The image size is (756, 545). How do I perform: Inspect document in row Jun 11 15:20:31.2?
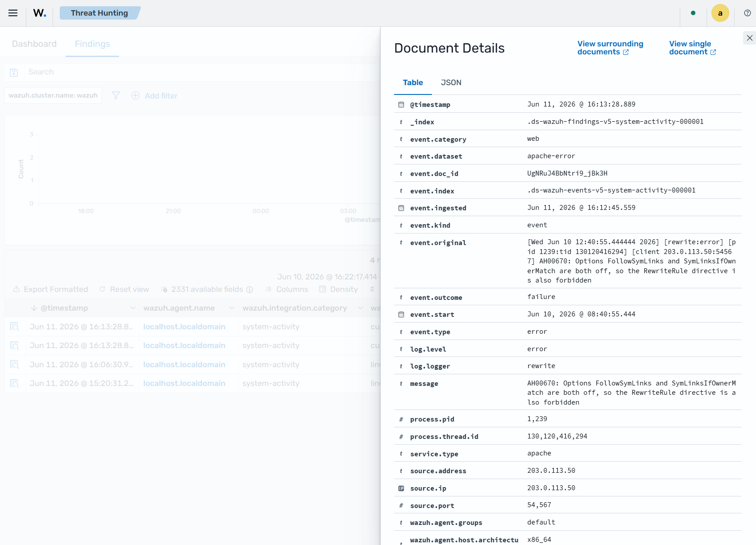(x=14, y=383)
